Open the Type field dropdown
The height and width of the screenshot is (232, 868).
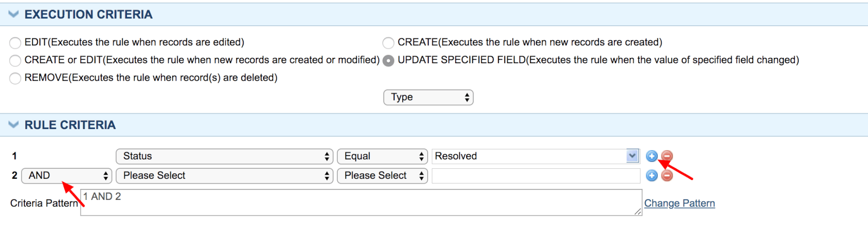(x=428, y=97)
